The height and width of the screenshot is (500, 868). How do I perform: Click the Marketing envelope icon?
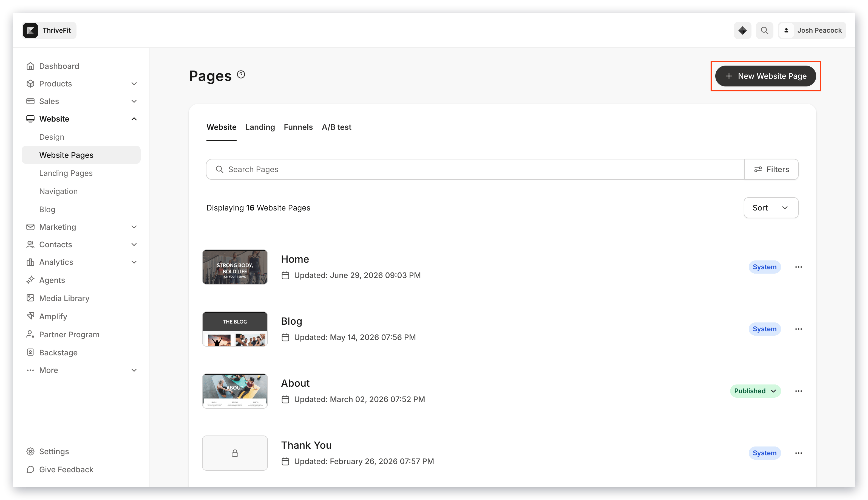(30, 227)
